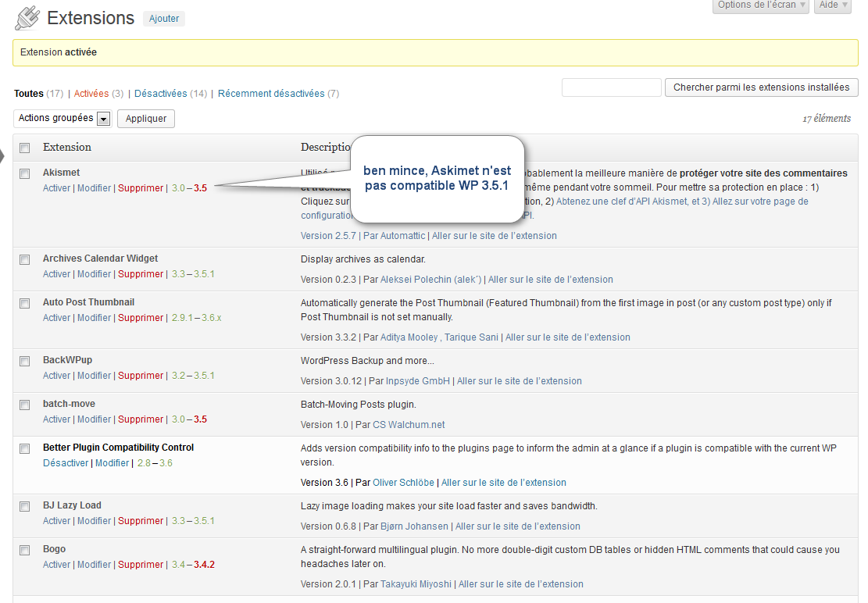The width and height of the screenshot is (868, 603).
Task: Deactivate Better Plugin Compatibility Control
Action: [66, 463]
